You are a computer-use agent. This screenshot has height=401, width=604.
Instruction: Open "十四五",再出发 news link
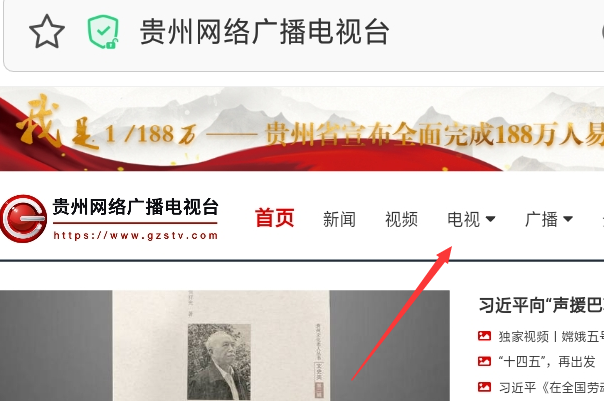547,362
